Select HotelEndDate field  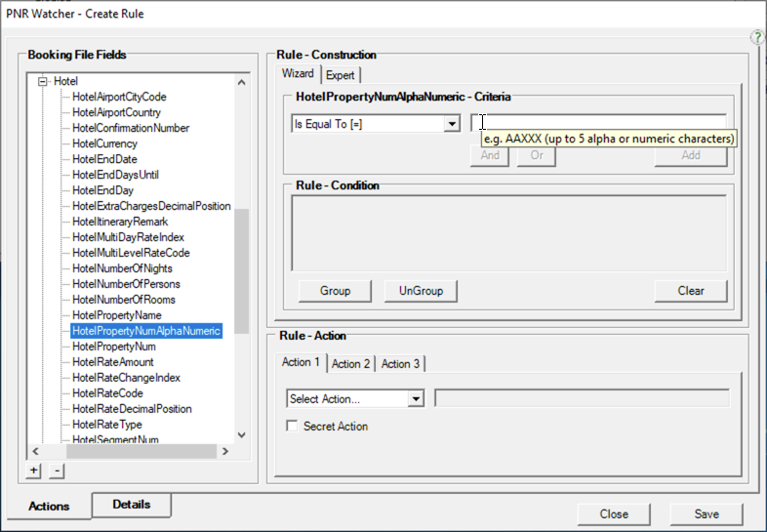(104, 159)
